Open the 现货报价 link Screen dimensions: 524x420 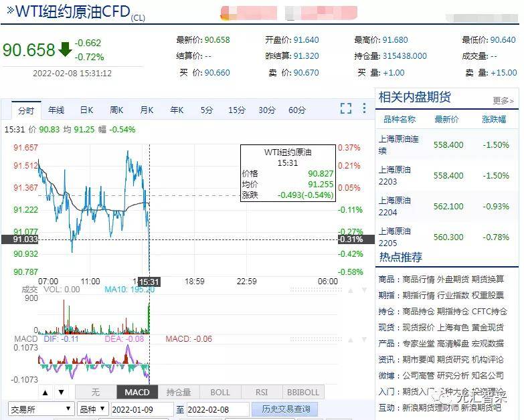[x=418, y=328]
